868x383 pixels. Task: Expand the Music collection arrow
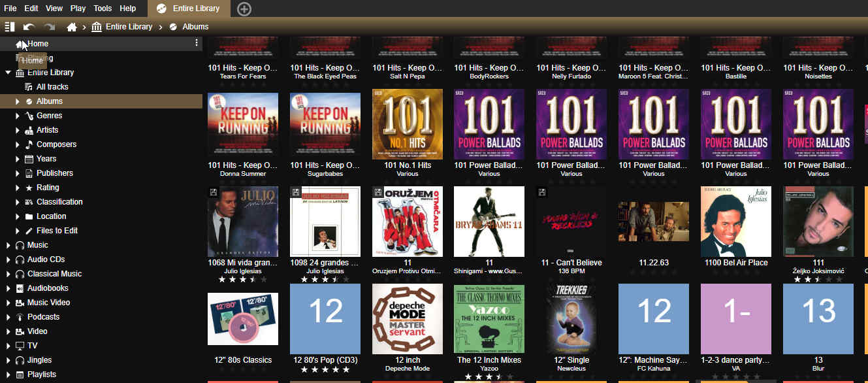8,245
